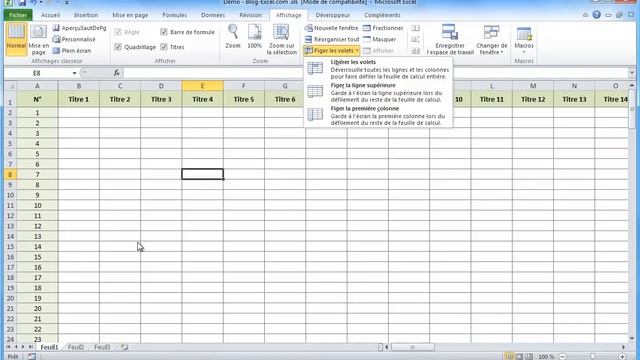Click the Undo icon in quick access toolbar
This screenshot has width=640, height=360.
(33, 2)
